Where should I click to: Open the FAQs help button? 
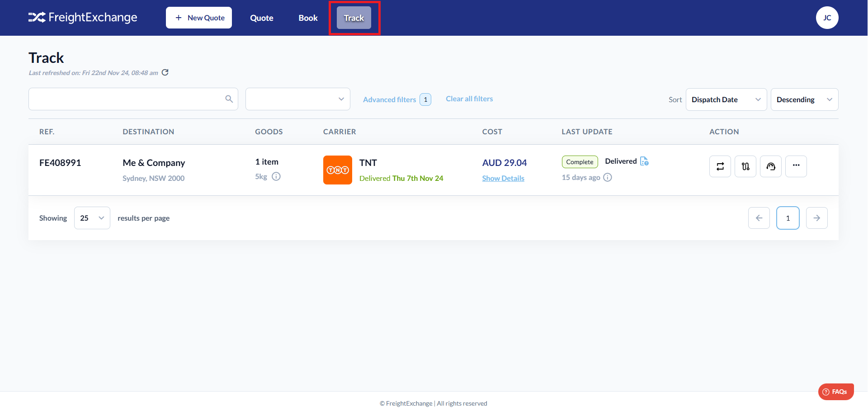coord(836,392)
